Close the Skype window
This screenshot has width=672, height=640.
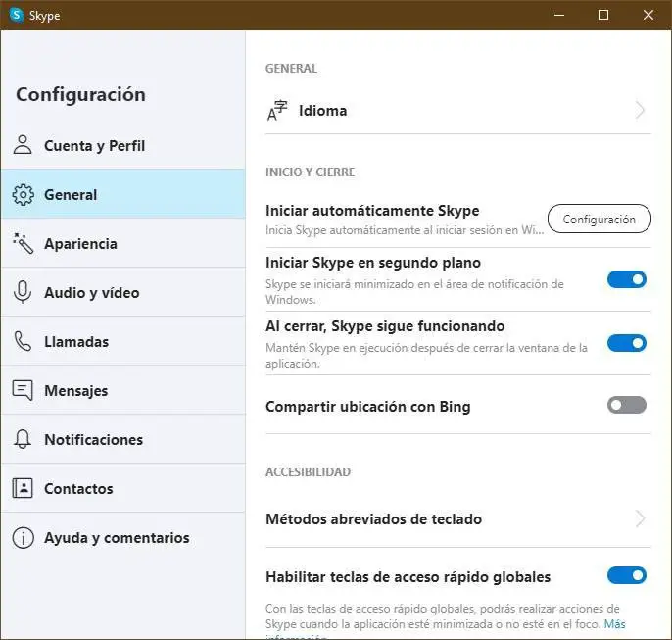[x=648, y=15]
